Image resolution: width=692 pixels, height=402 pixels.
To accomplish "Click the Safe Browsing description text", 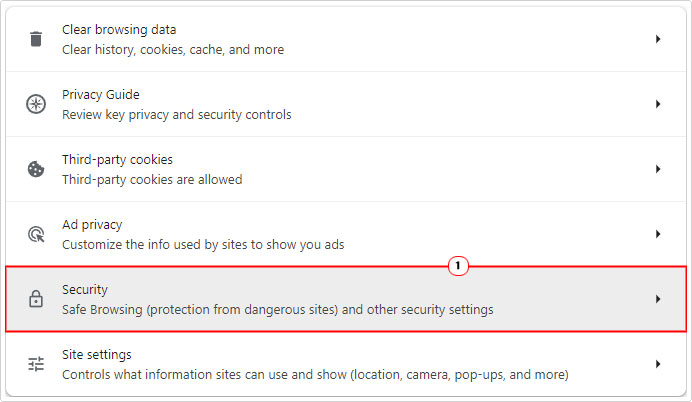I will 278,310.
